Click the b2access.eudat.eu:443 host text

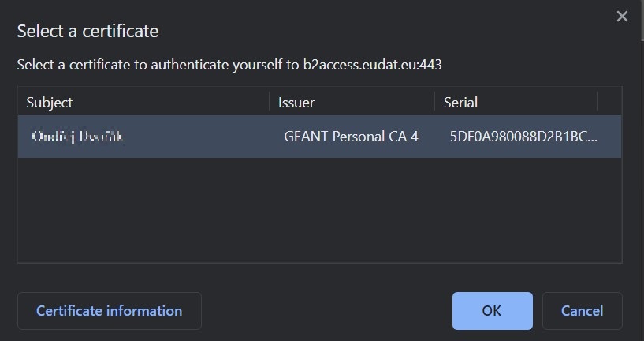point(372,65)
